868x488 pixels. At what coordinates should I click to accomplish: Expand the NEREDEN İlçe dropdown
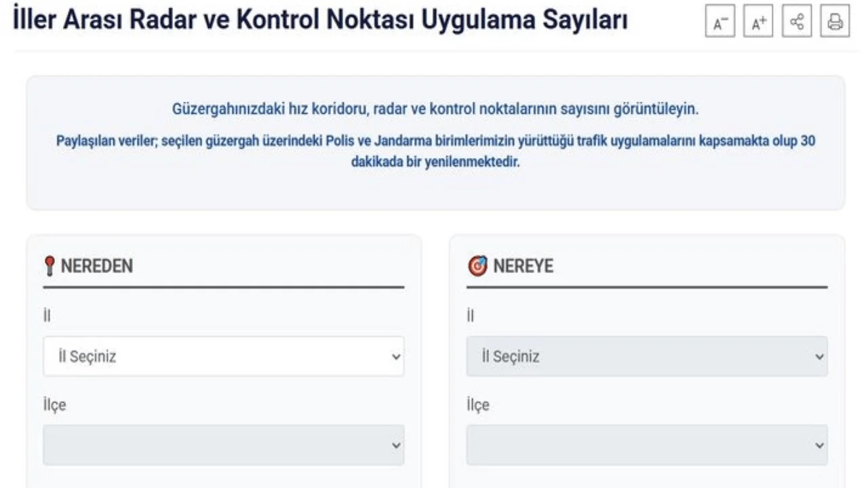pyautogui.click(x=223, y=445)
